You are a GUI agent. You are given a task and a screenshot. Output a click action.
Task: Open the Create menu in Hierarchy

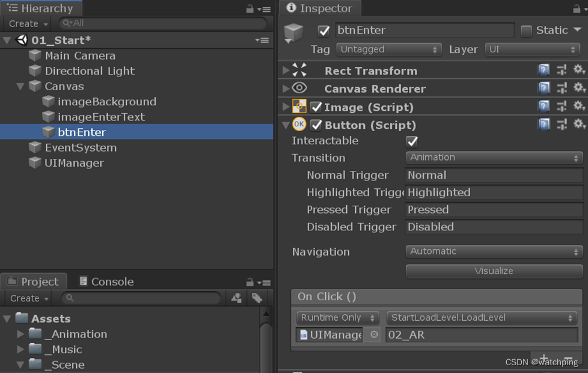pos(28,23)
